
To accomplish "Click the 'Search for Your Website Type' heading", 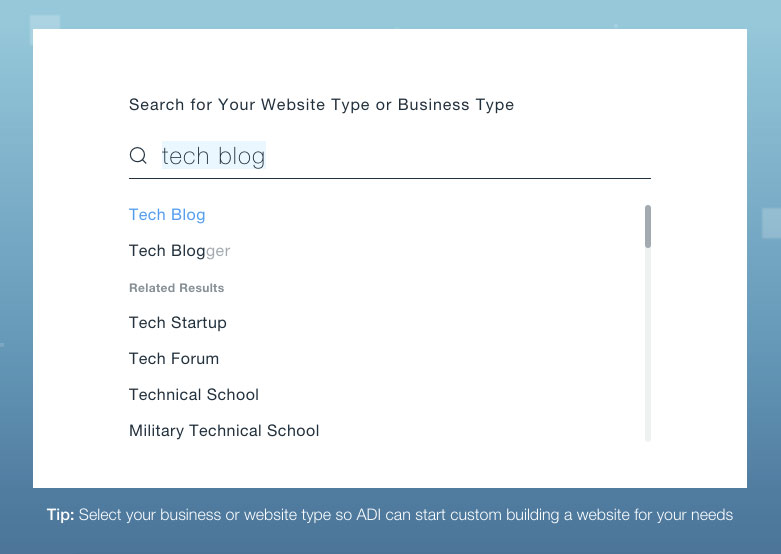I will coord(321,105).
